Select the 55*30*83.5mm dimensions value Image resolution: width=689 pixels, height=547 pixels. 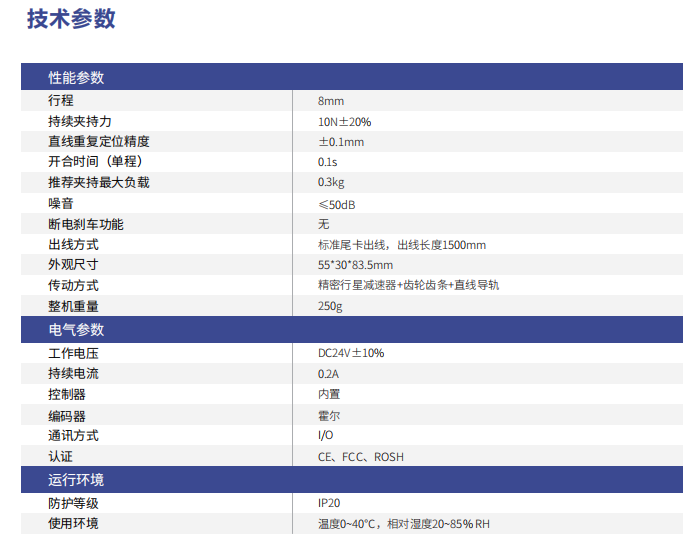tap(355, 265)
